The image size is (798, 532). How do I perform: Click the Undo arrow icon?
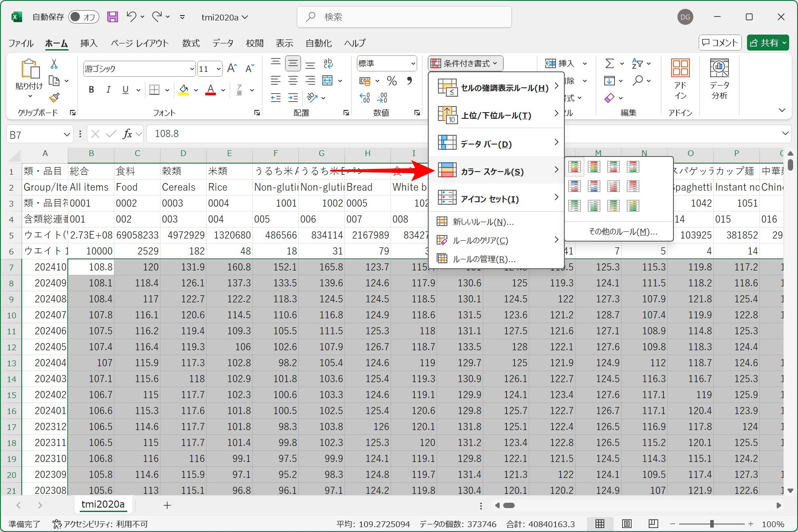131,17
